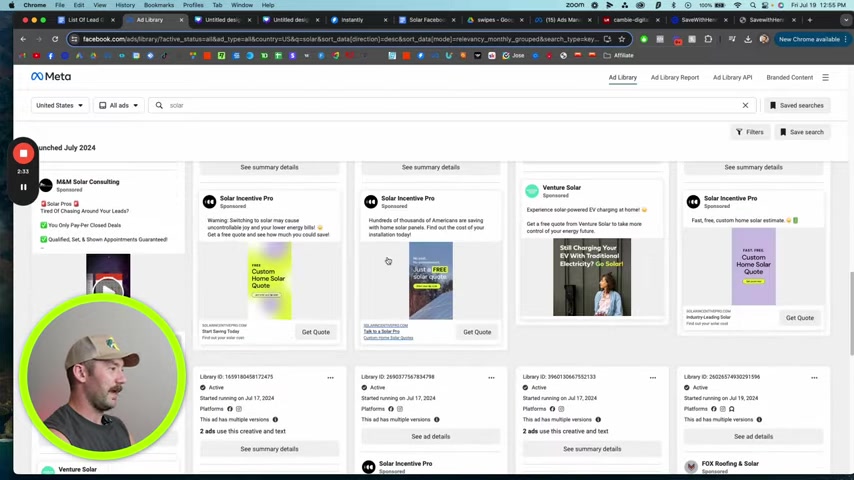Image resolution: width=854 pixels, height=480 pixels.
Task: Open more options for Library ID 1659180458172475
Action: pos(330,378)
